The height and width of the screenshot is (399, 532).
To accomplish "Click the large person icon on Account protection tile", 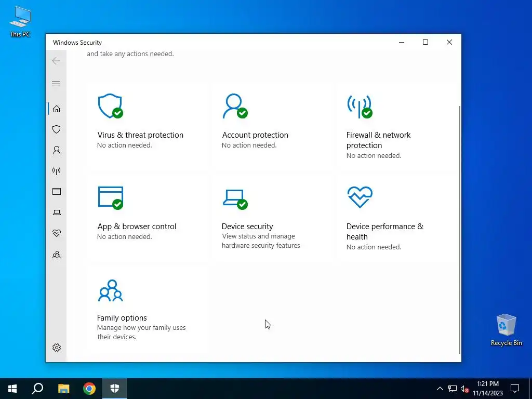I will coord(235,106).
